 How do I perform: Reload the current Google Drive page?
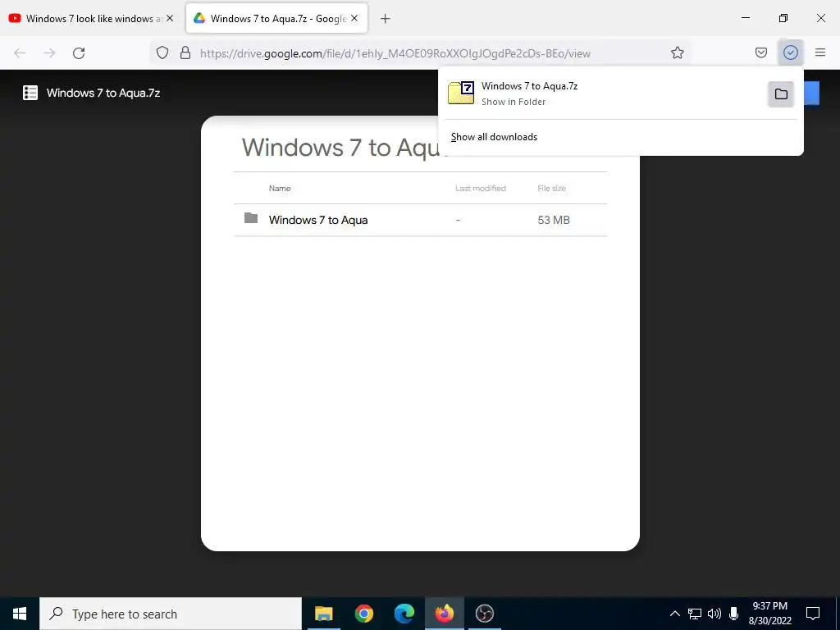[x=79, y=53]
